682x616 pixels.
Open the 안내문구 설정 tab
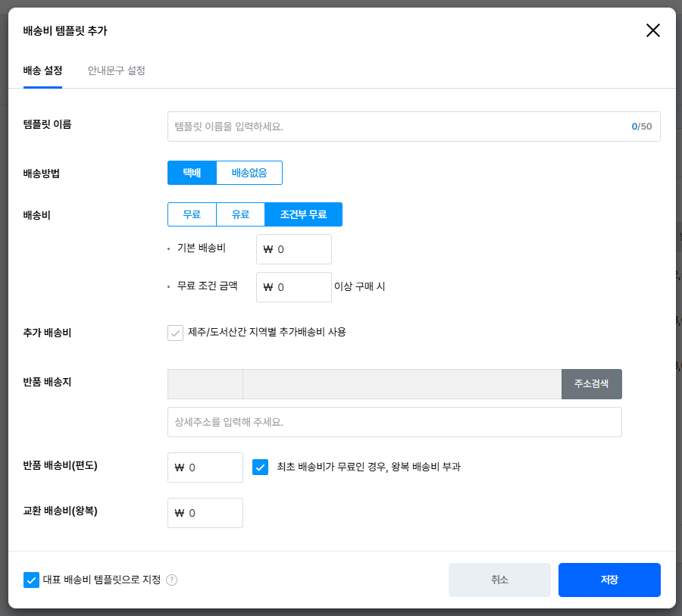tap(116, 71)
